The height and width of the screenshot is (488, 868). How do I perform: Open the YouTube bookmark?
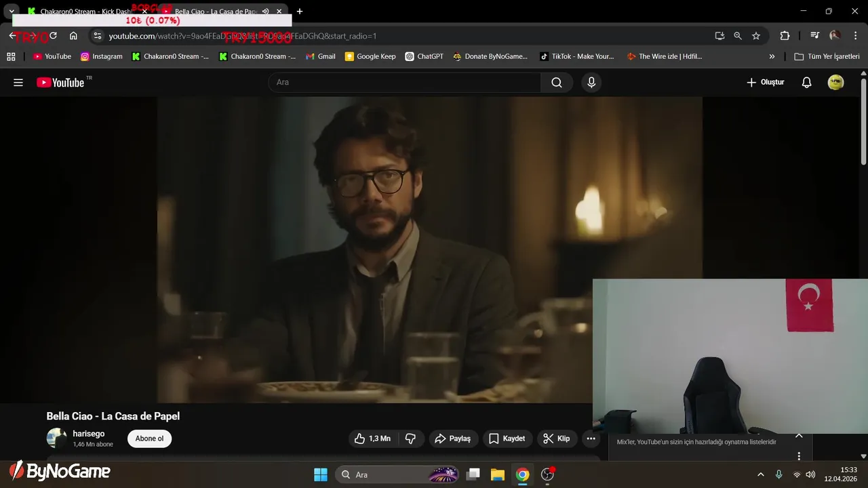point(52,56)
